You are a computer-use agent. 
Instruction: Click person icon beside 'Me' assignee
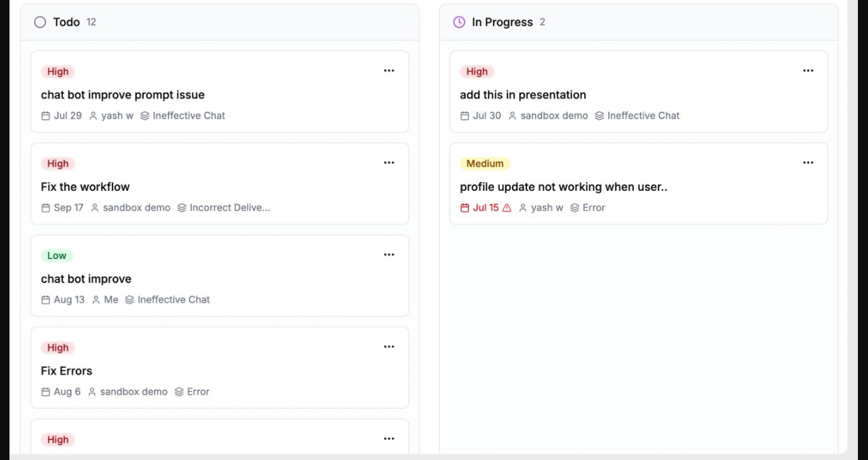tap(96, 300)
